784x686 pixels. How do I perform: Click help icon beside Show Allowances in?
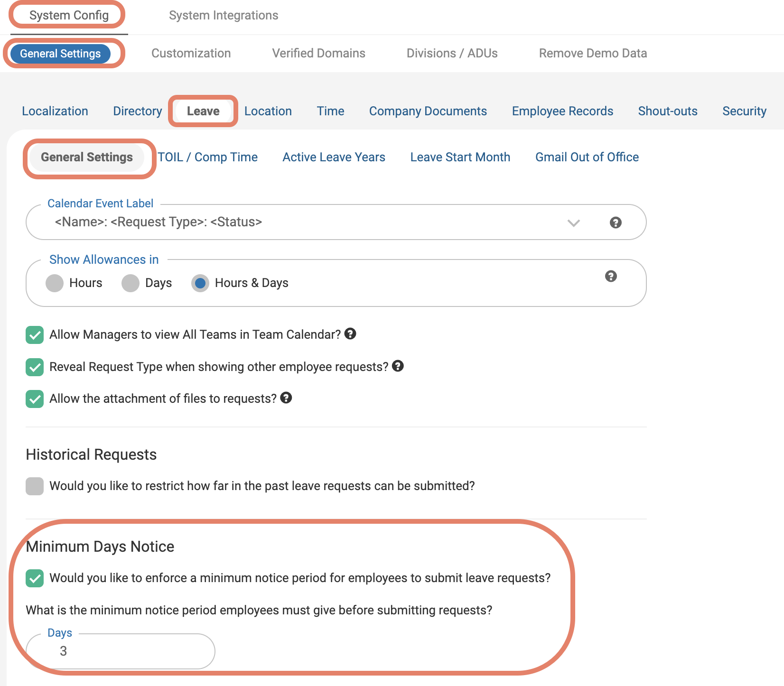point(610,276)
